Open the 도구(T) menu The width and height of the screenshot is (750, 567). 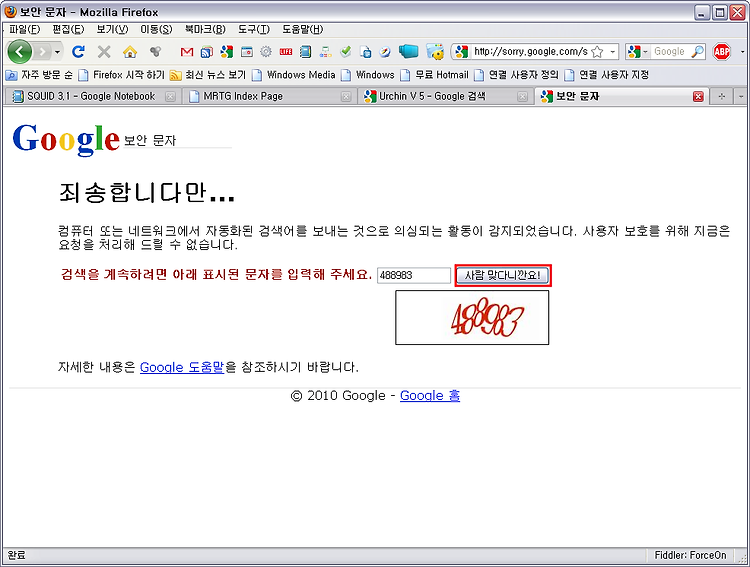254,29
